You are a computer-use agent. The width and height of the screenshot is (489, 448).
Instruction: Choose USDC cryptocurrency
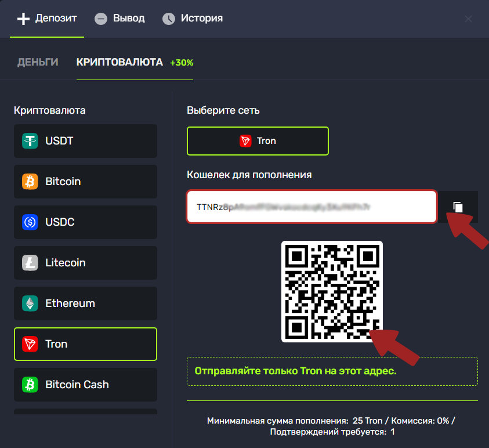[85, 222]
